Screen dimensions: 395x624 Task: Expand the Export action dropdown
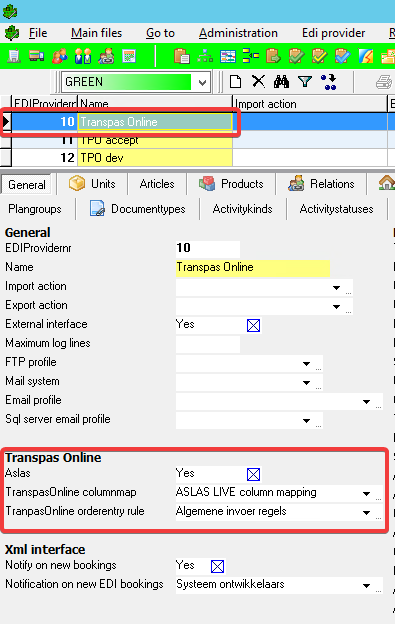(337, 306)
